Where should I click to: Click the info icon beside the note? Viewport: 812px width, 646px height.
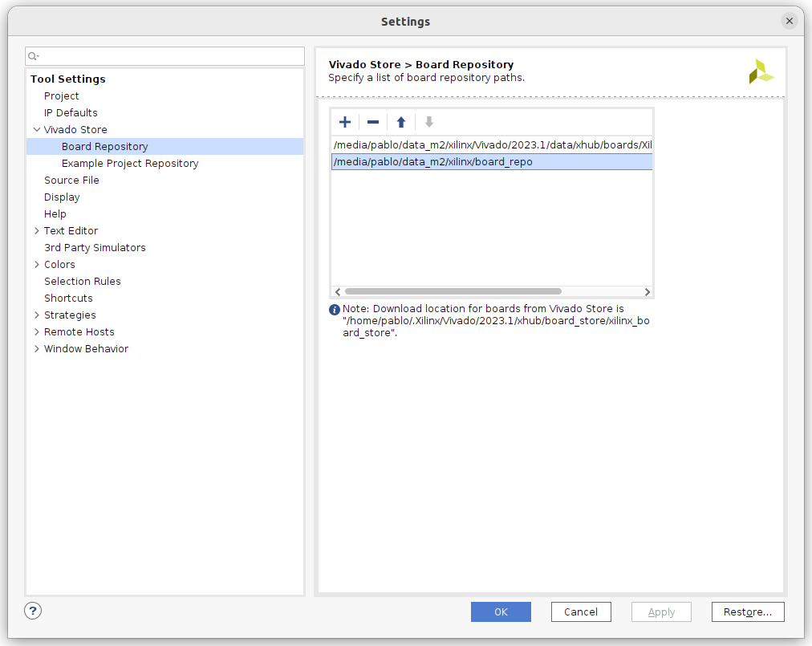coord(335,310)
